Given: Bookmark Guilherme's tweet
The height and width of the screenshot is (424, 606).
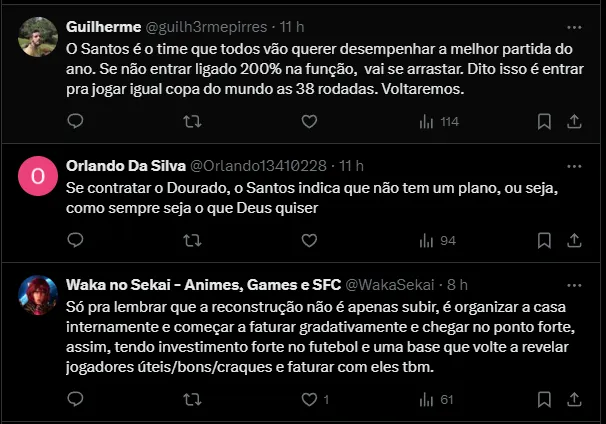Looking at the screenshot, I should point(544,121).
